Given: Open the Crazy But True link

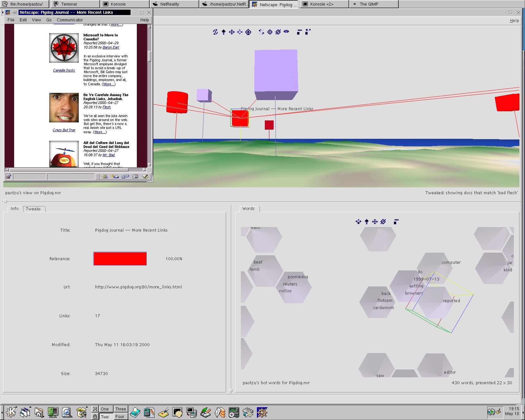Looking at the screenshot, I should point(64,130).
